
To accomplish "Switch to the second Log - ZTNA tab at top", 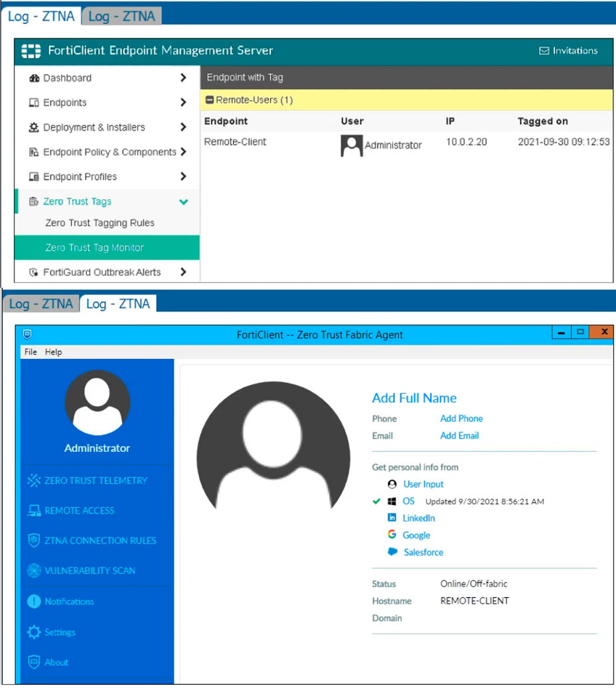I will pyautogui.click(x=121, y=16).
